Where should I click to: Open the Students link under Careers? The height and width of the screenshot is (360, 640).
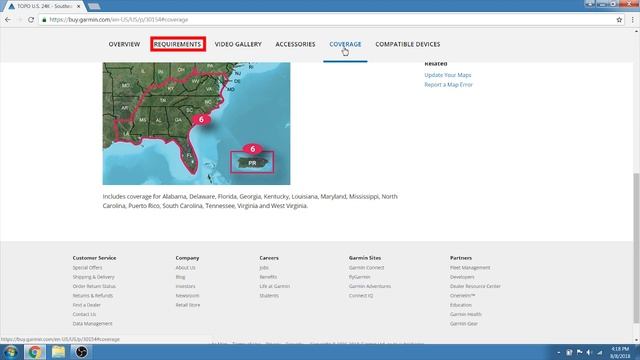(x=269, y=296)
